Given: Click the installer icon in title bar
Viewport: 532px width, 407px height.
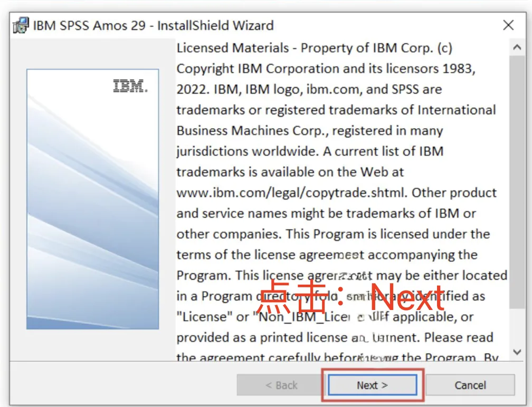Looking at the screenshot, I should (x=21, y=25).
